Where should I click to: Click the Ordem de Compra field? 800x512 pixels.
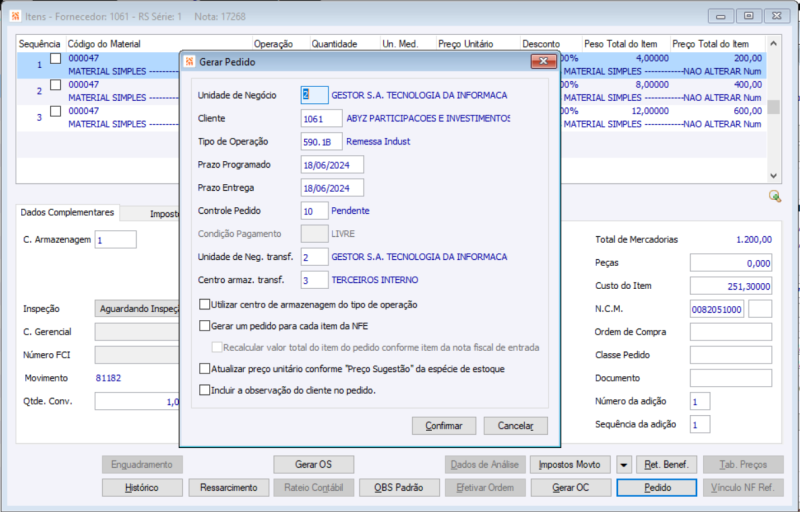[731, 332]
